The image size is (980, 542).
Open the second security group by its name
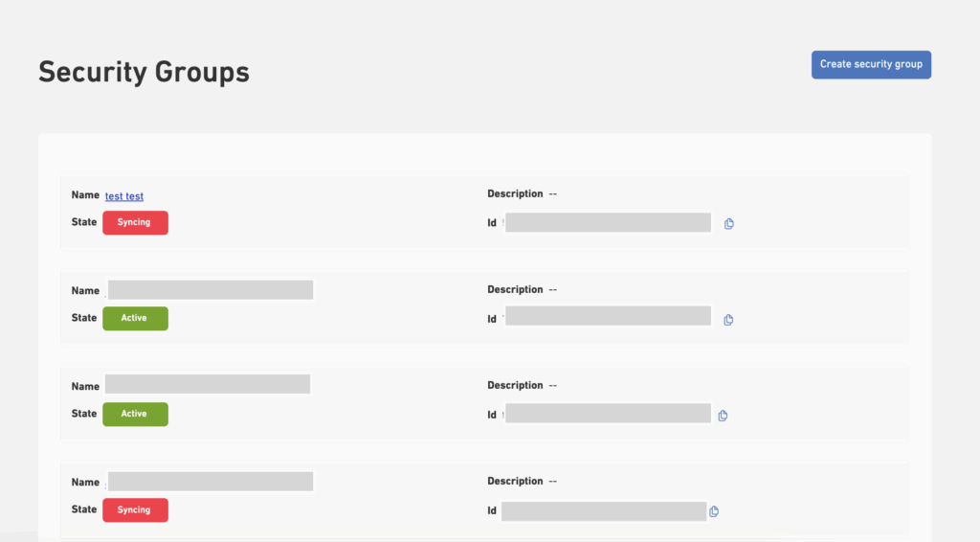point(211,290)
